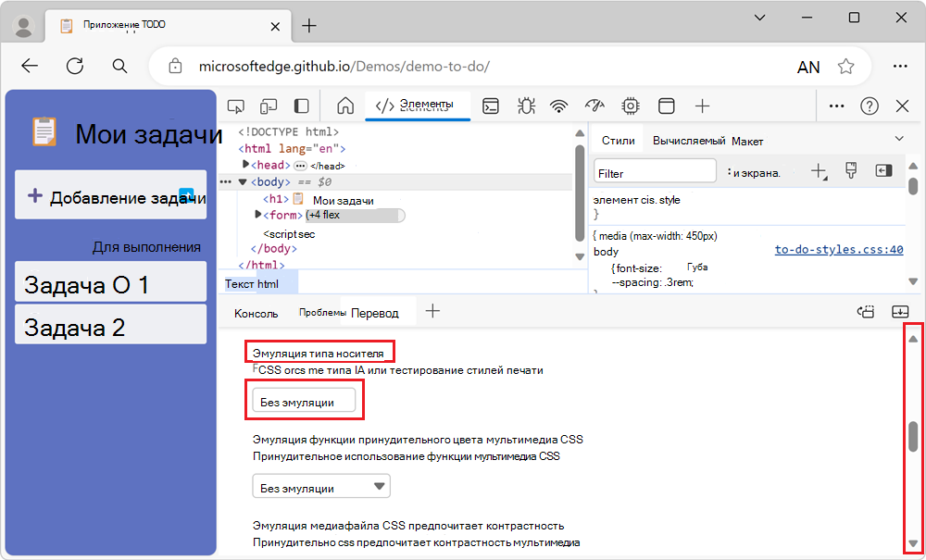The height and width of the screenshot is (560, 926).
Task: Open the Console tool icon
Action: (491, 106)
